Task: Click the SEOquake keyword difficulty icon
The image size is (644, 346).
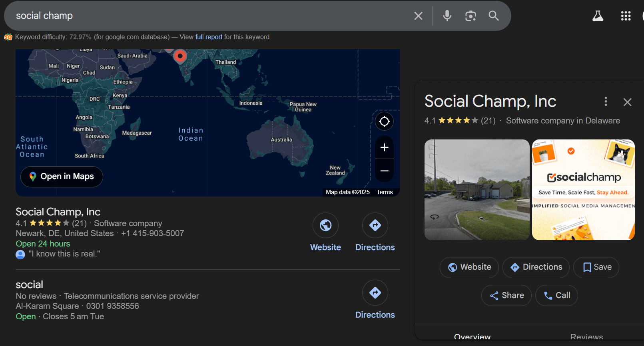Action: [8, 37]
